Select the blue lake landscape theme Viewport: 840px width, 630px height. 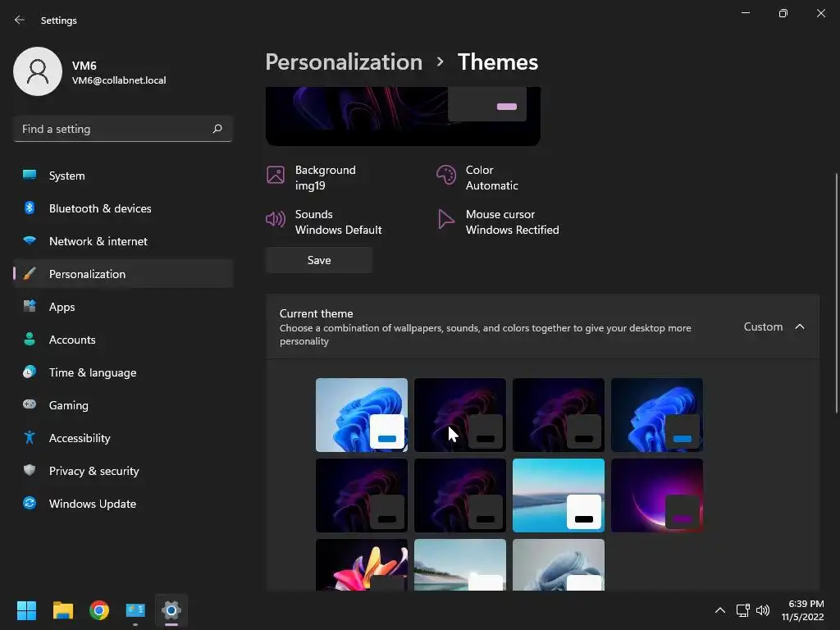coord(558,495)
